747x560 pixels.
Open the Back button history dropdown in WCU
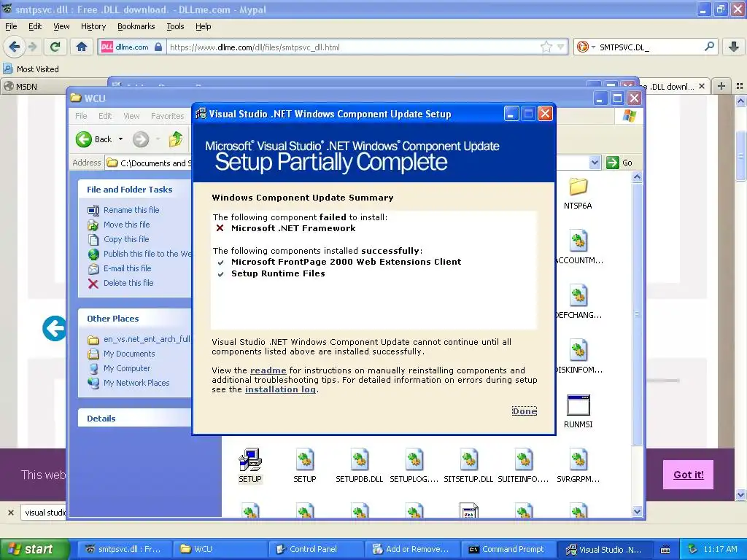coord(120,139)
